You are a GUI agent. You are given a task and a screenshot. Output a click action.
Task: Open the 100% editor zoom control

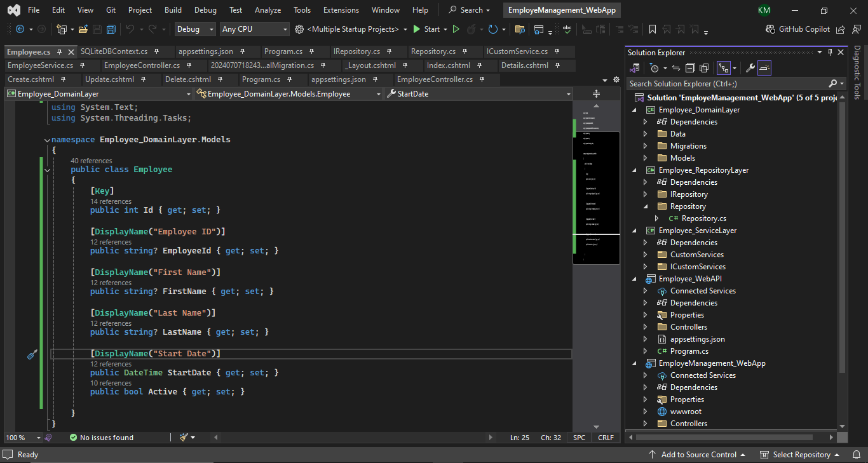point(22,437)
